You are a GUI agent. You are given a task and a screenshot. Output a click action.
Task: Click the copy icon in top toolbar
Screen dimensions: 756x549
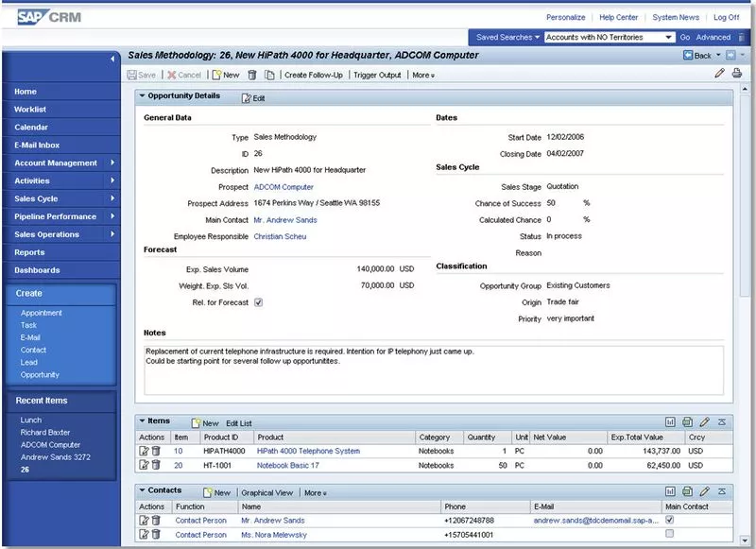pos(269,75)
